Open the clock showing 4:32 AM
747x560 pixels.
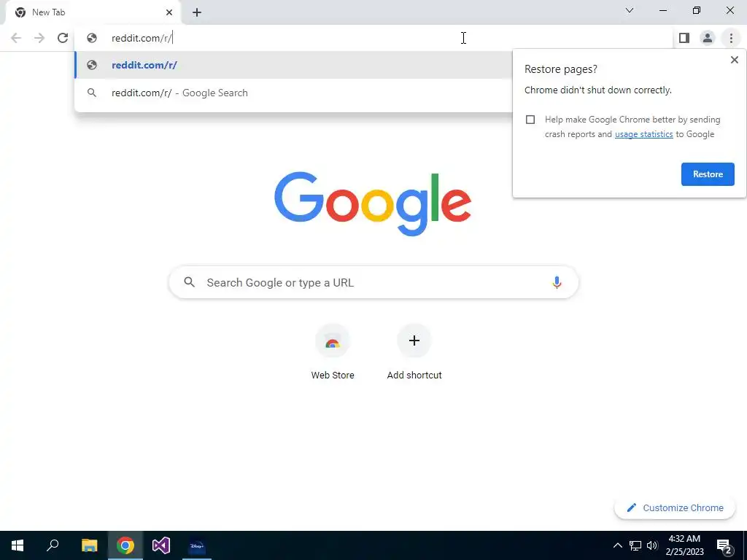click(x=684, y=545)
